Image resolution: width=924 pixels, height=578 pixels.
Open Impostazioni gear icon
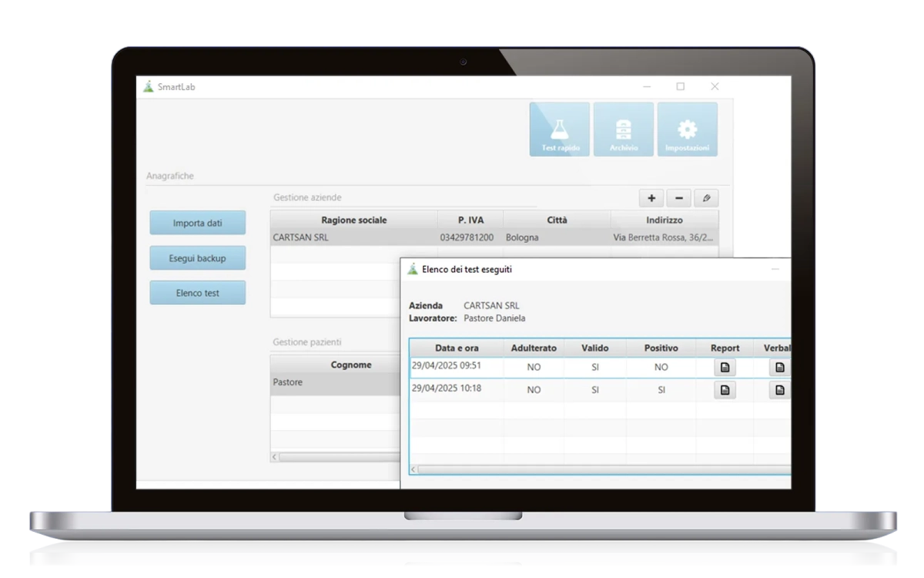(687, 129)
